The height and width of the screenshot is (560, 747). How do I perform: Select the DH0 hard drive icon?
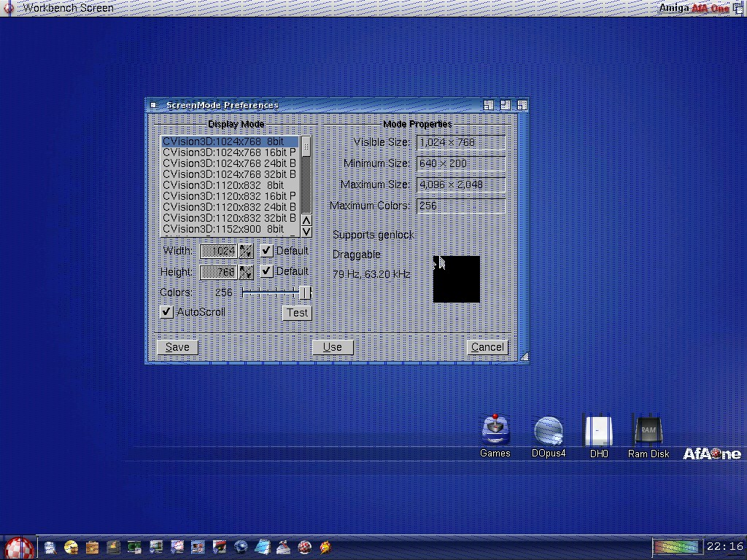pos(598,431)
